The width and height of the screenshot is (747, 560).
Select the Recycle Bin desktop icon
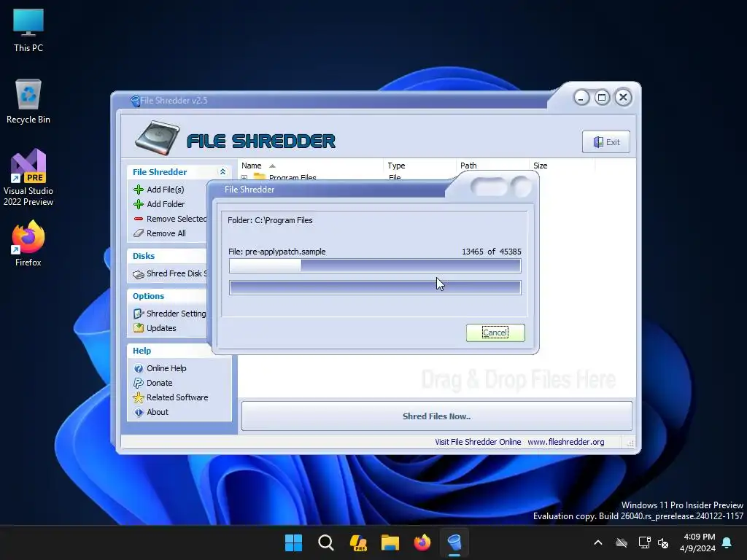(28, 102)
